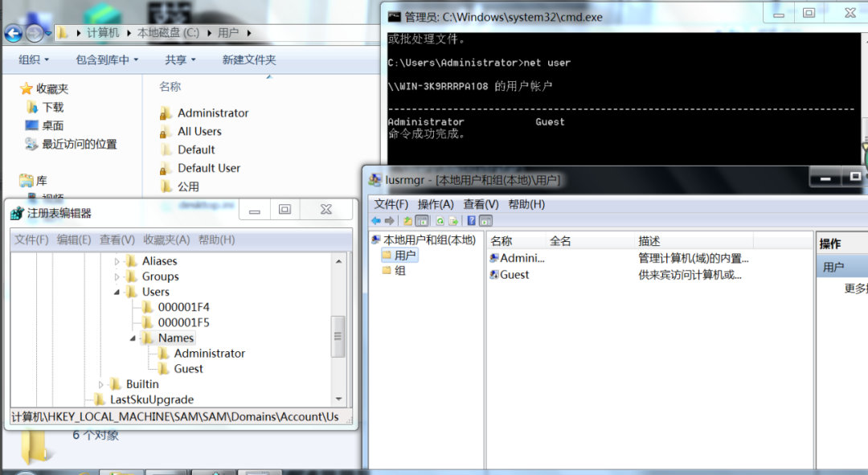Toggle the console tree visibility in lusrmgr
Image resolution: width=868 pixels, height=475 pixels.
421,221
